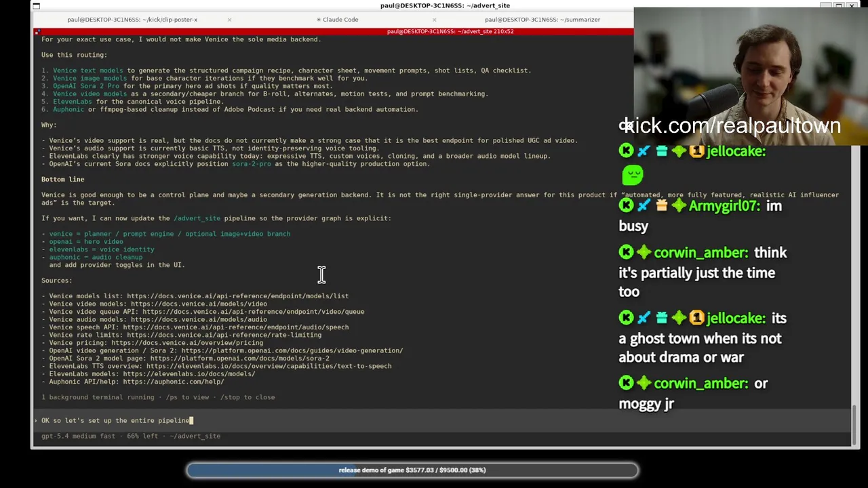Screen dimensions: 868x488
Task: Click 'Use this routing:' heading
Action: point(74,55)
